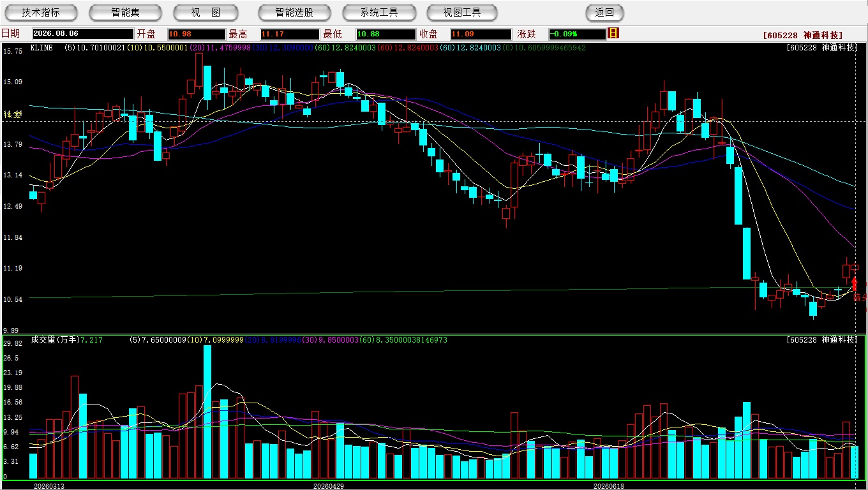Click the (5) MA value 10.70100021
The height and width of the screenshot is (490, 868).
95,48
